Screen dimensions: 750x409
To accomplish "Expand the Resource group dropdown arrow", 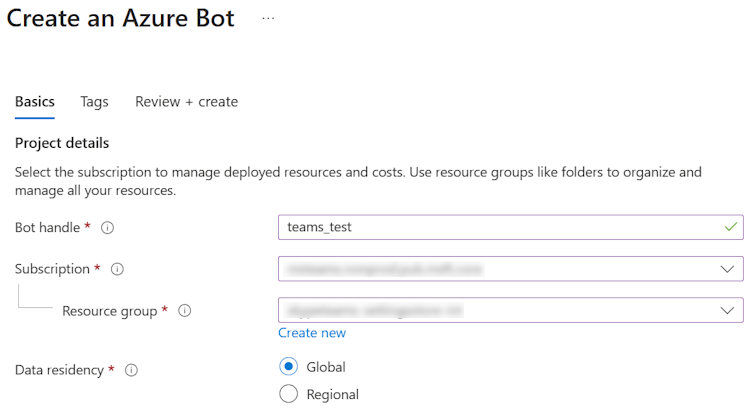I will point(727,311).
